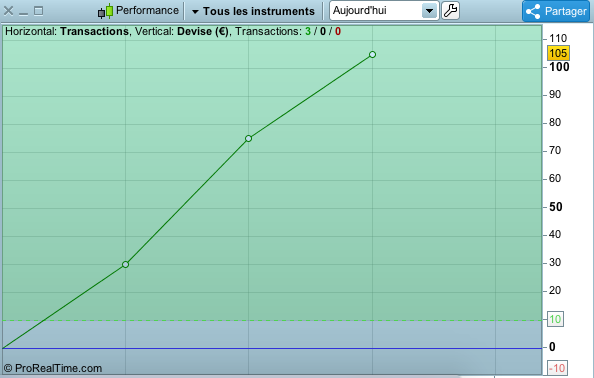This screenshot has height=378, width=594.
Task: Minimize the Performance window
Action: (x=23, y=14)
